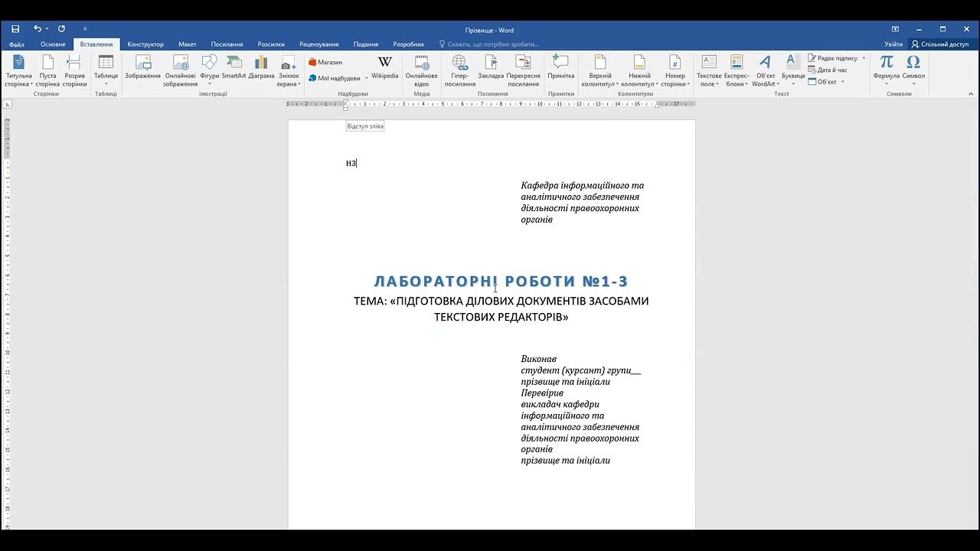
Task: Click the 'Лабораторні роботи №1-3' heading
Action: pos(501,282)
